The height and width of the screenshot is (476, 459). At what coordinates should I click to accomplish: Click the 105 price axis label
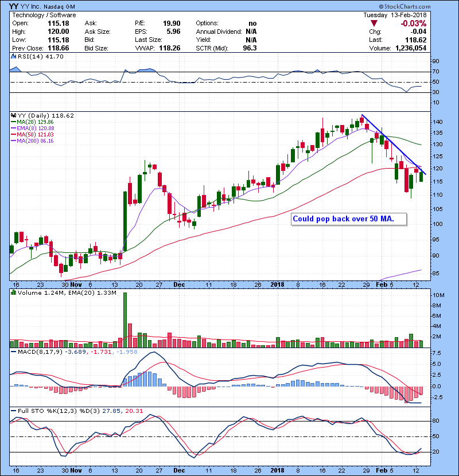pos(438,209)
